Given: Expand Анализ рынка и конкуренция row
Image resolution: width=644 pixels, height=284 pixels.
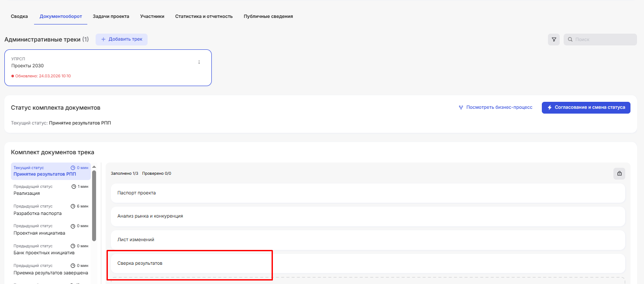Looking at the screenshot, I should [x=368, y=216].
